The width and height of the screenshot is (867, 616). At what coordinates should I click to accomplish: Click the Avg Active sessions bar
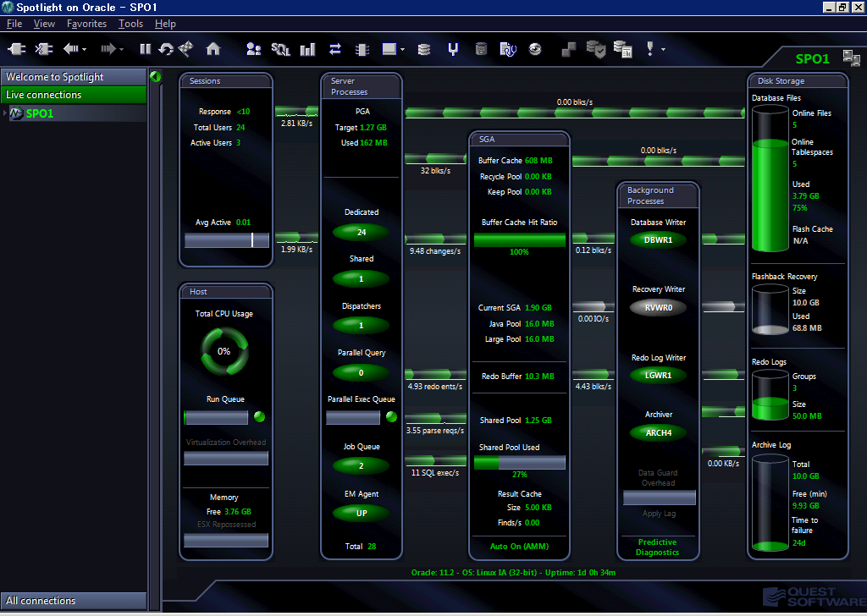(227, 239)
